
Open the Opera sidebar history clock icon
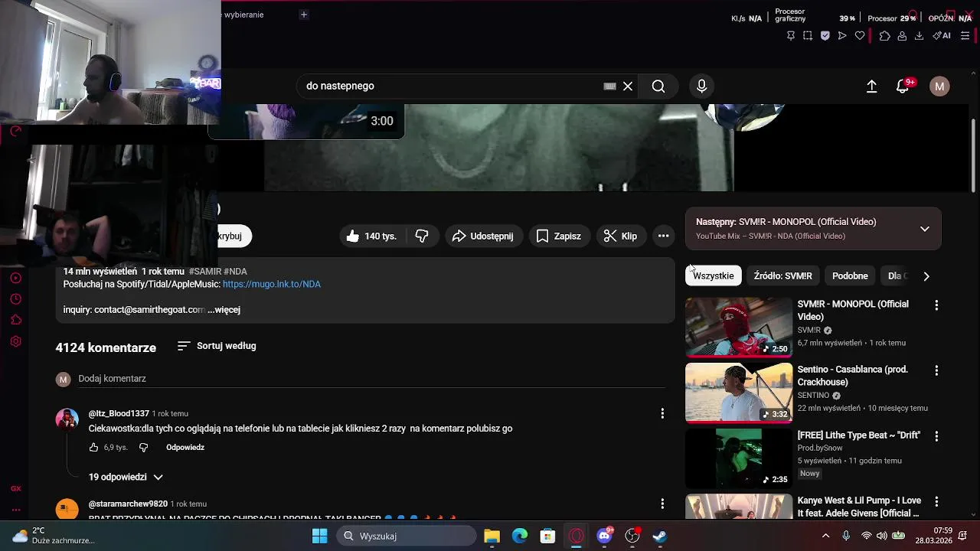(15, 299)
